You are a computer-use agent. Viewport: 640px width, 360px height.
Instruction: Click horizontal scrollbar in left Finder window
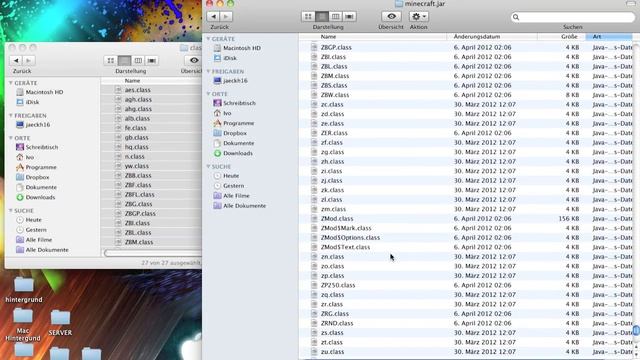click(x=153, y=253)
